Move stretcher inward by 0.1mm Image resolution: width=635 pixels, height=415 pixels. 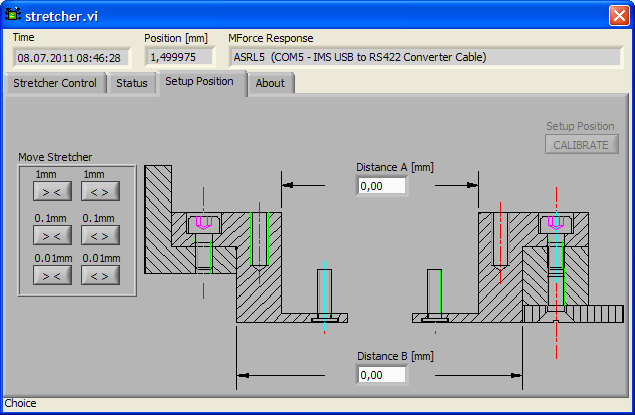[x=52, y=236]
